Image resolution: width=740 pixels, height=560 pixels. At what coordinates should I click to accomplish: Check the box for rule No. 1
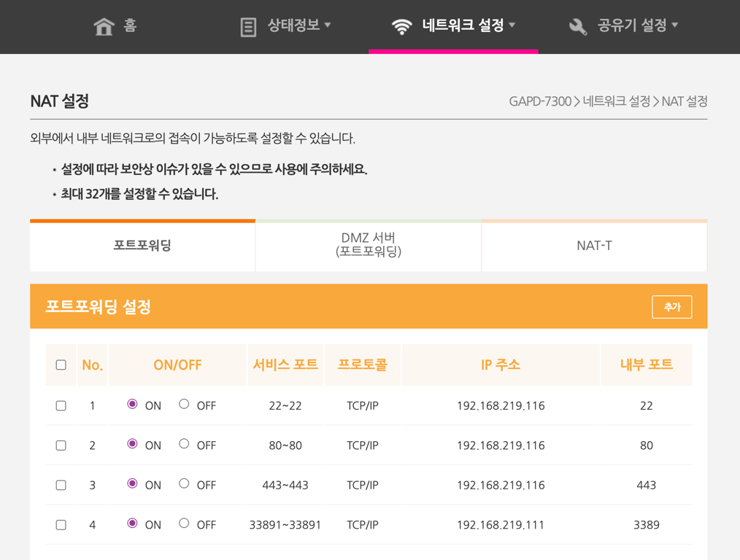coord(61,405)
